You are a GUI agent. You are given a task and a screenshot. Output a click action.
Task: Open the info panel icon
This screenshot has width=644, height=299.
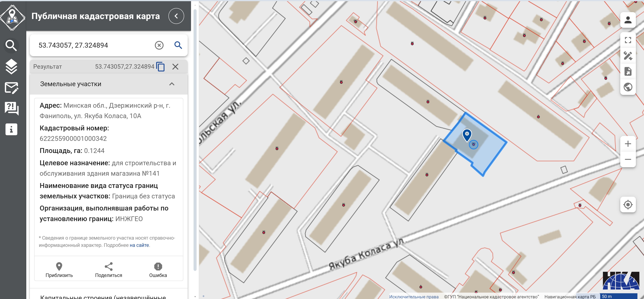point(11,129)
